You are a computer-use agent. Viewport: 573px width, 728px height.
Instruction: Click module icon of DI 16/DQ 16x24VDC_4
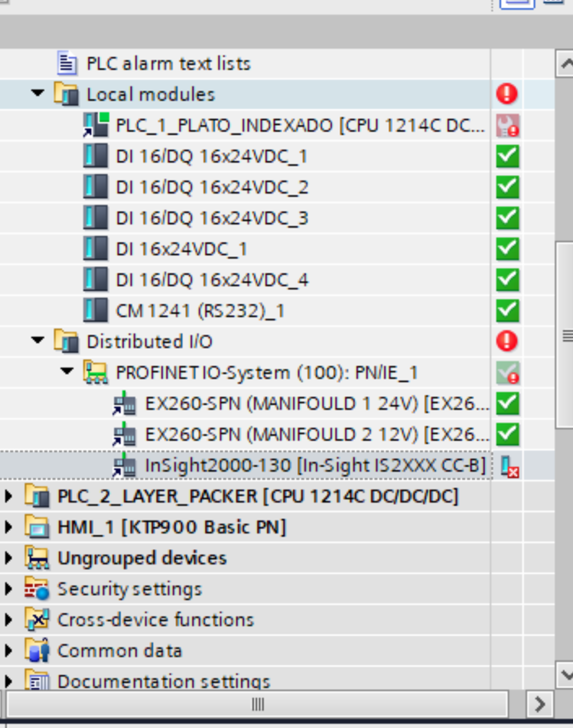[95, 280]
